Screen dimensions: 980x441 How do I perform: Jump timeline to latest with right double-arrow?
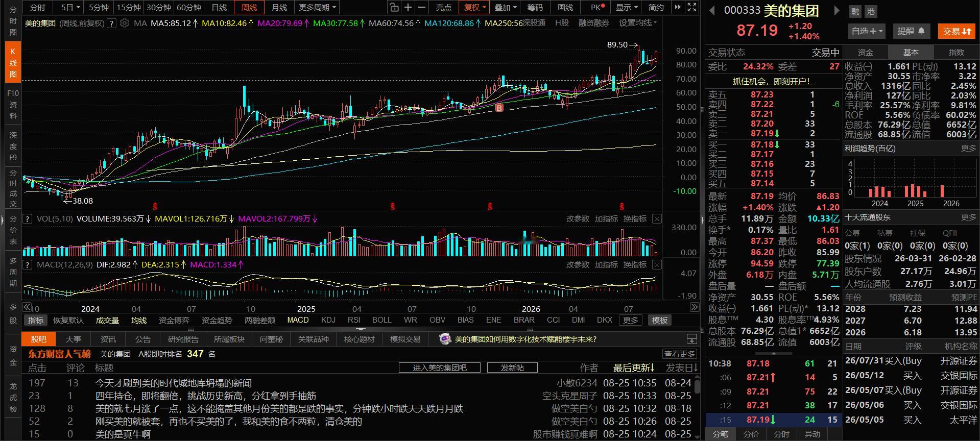tap(695, 307)
